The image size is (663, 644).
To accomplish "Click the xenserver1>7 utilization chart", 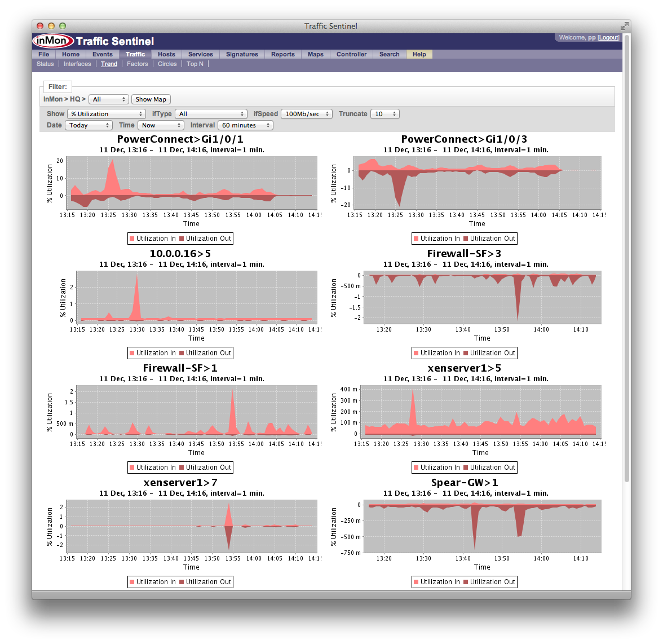I will tap(192, 526).
